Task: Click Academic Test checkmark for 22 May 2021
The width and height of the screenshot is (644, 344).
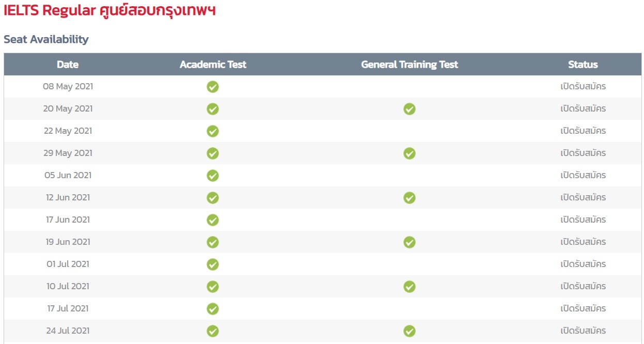Action: (x=213, y=131)
